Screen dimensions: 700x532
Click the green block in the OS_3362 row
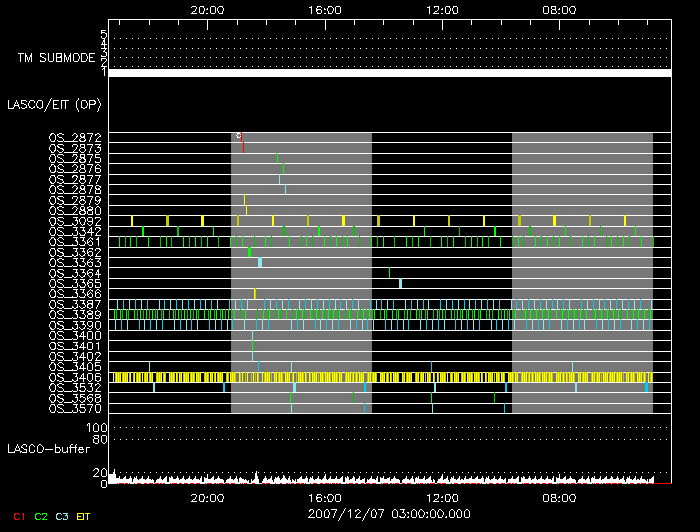pos(249,252)
